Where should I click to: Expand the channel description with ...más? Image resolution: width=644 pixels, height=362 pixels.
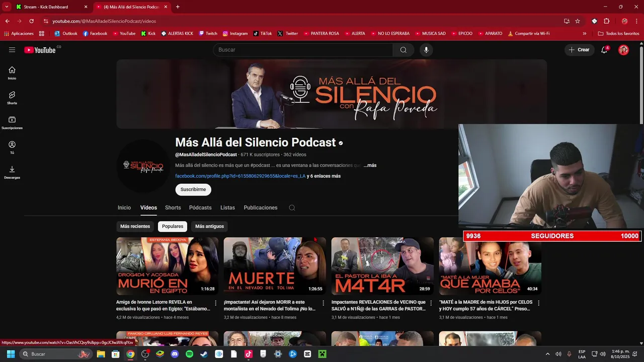click(x=370, y=165)
